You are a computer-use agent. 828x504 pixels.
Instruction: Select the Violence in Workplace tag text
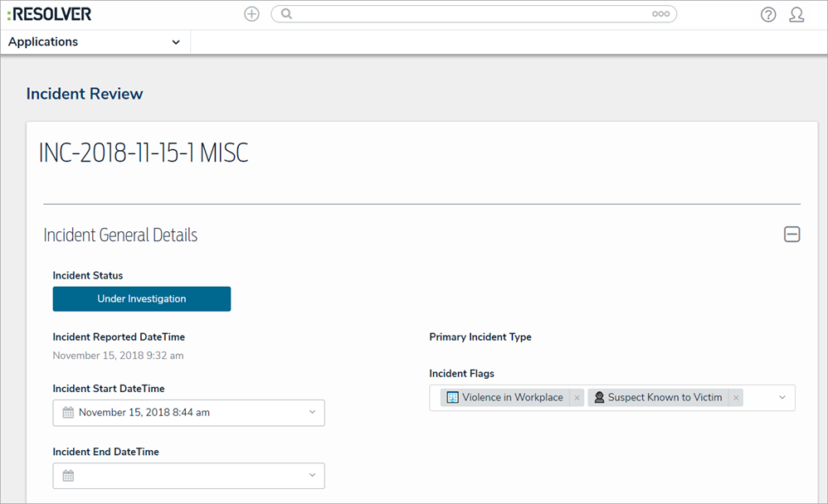(x=512, y=397)
